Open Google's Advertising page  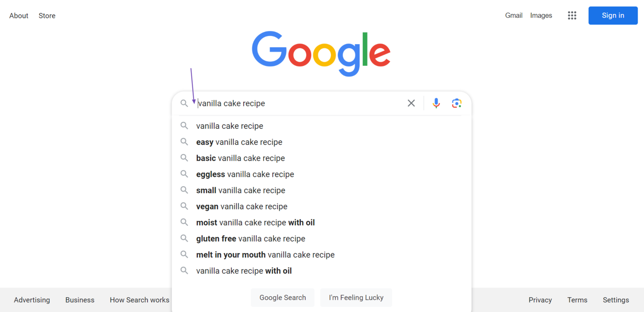pyautogui.click(x=32, y=300)
